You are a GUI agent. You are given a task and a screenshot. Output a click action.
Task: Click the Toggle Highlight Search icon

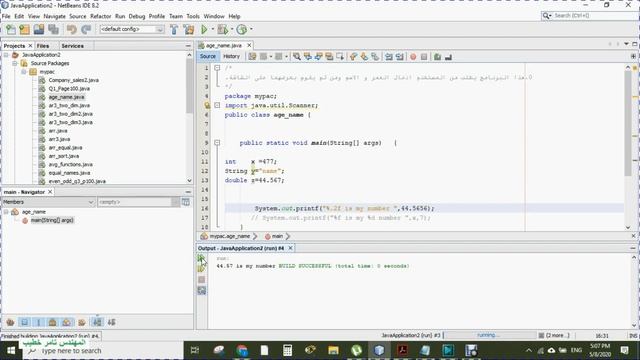(329, 57)
